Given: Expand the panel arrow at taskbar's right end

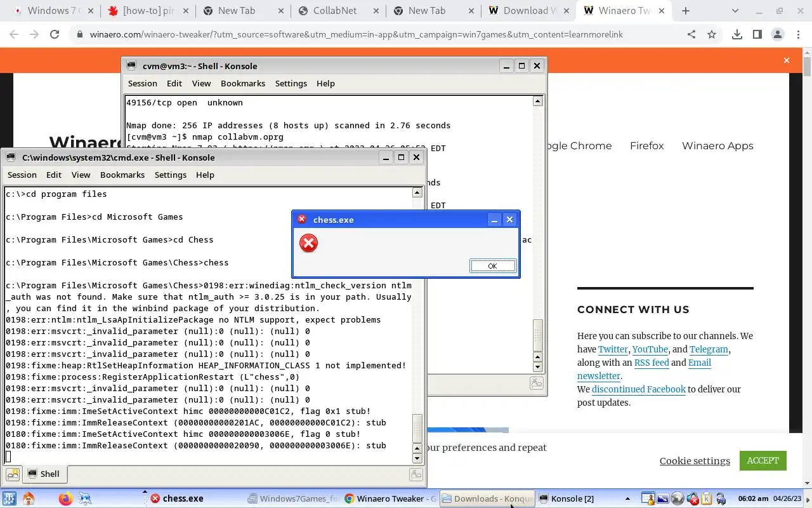Looking at the screenshot, I should point(808,498).
